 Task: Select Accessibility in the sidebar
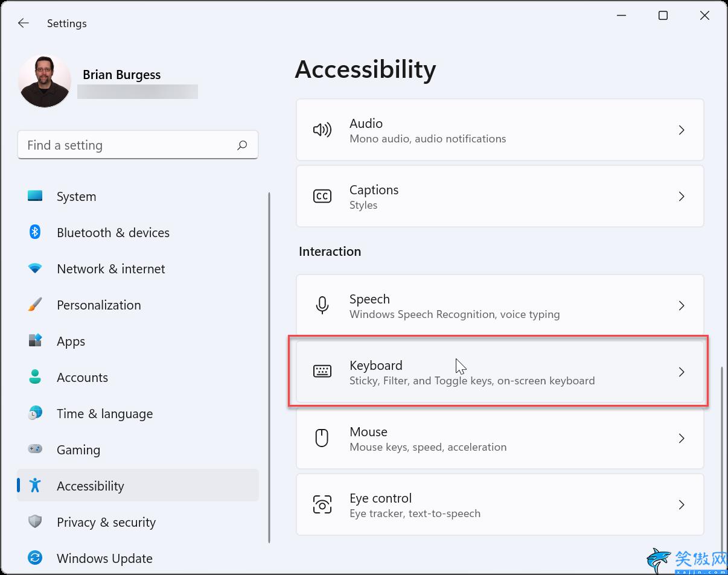click(138, 486)
